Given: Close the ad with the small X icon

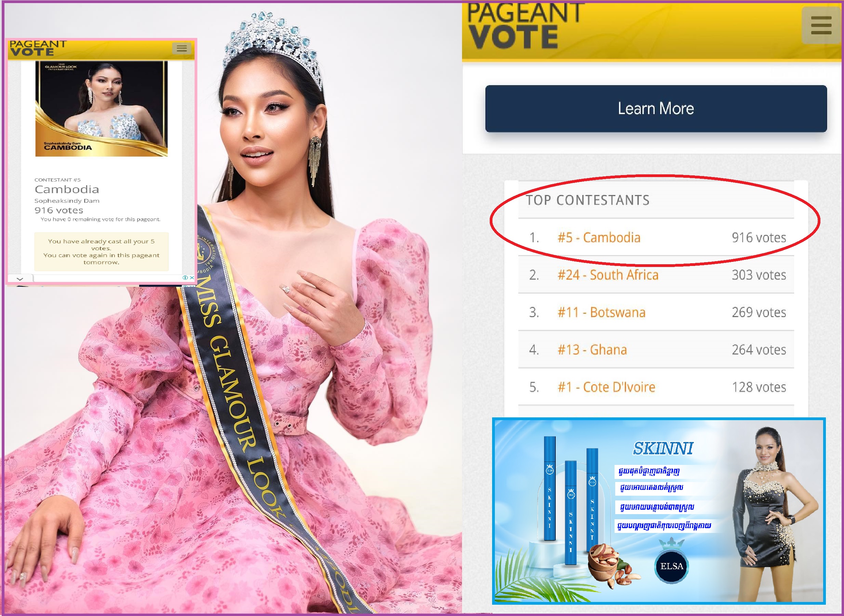Looking at the screenshot, I should pyautogui.click(x=192, y=278).
